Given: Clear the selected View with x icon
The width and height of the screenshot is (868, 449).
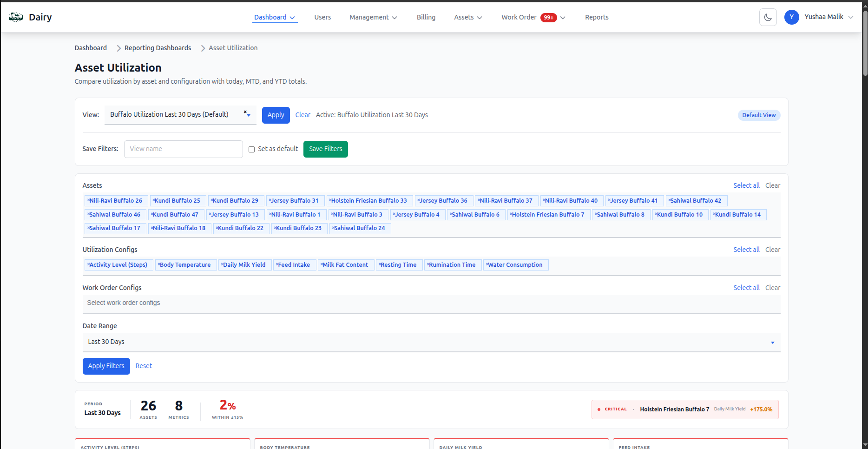Looking at the screenshot, I should click(245, 112).
